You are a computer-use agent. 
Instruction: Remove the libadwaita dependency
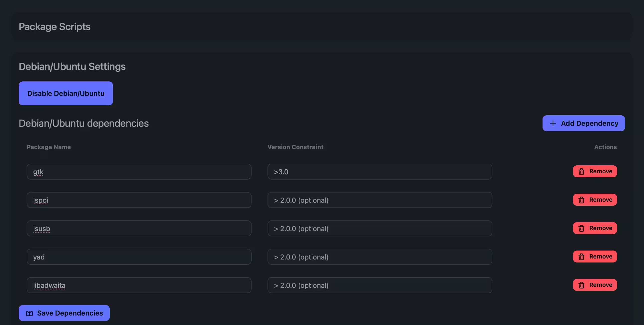tap(595, 285)
